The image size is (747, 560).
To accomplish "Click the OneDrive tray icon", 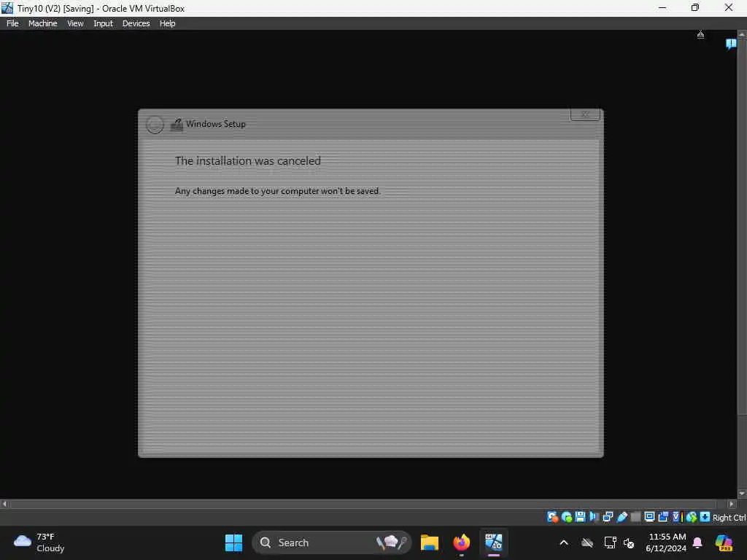I will pyautogui.click(x=587, y=542).
